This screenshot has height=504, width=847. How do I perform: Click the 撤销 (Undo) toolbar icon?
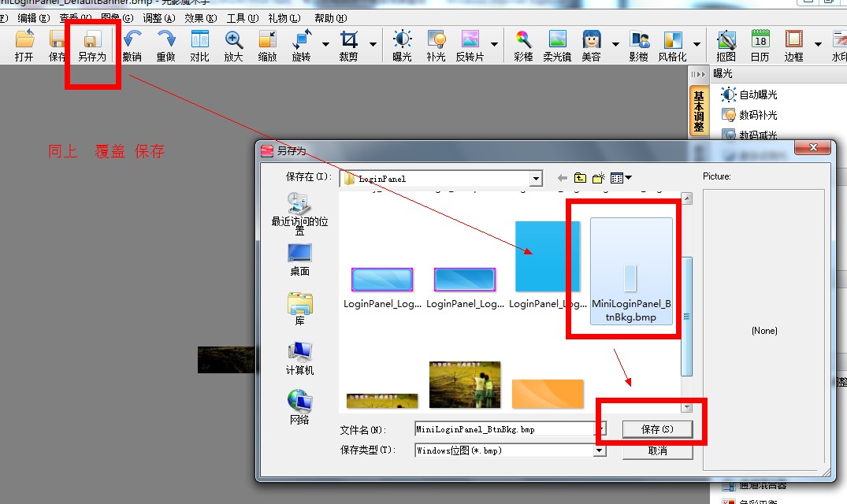point(132,46)
